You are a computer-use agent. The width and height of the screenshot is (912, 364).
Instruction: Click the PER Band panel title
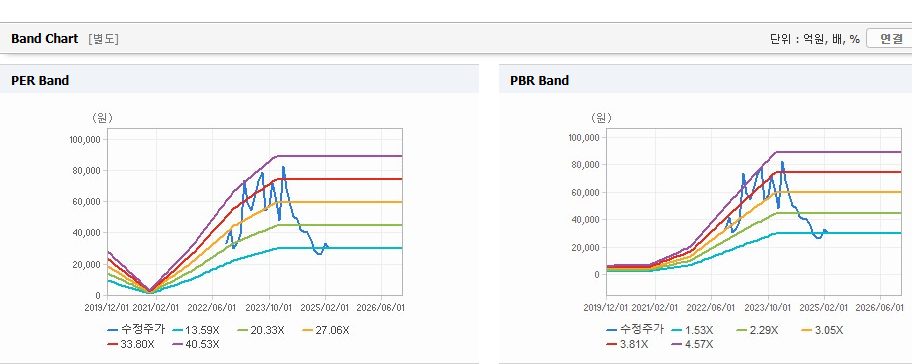click(40, 81)
